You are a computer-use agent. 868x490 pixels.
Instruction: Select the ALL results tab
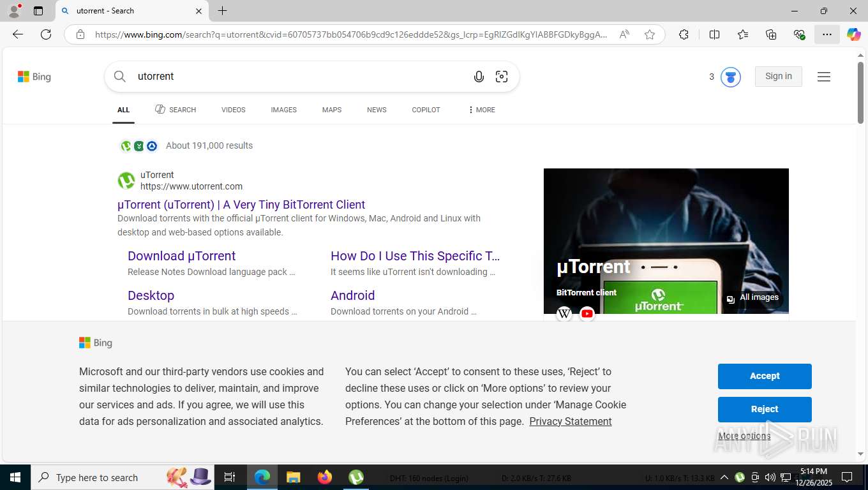coord(124,110)
